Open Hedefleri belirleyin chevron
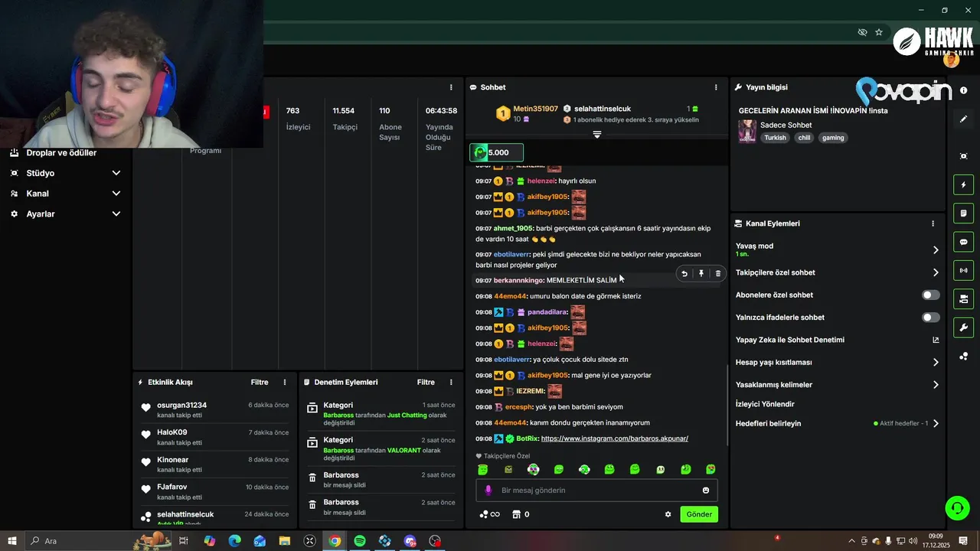Image resolution: width=980 pixels, height=551 pixels. 936,423
